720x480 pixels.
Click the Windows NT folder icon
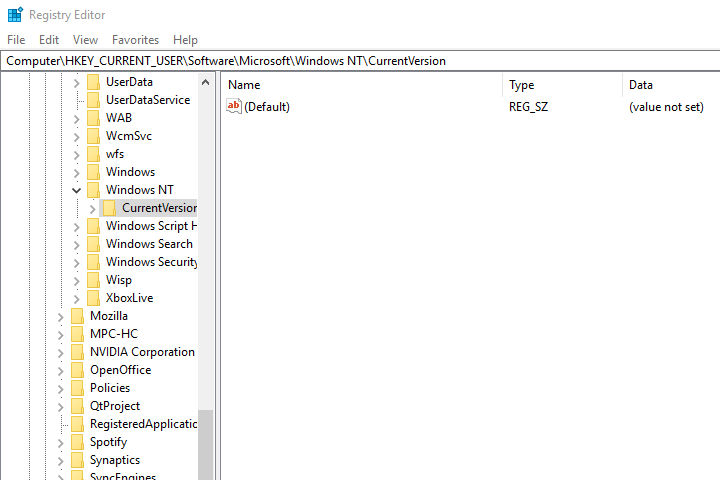pos(94,190)
